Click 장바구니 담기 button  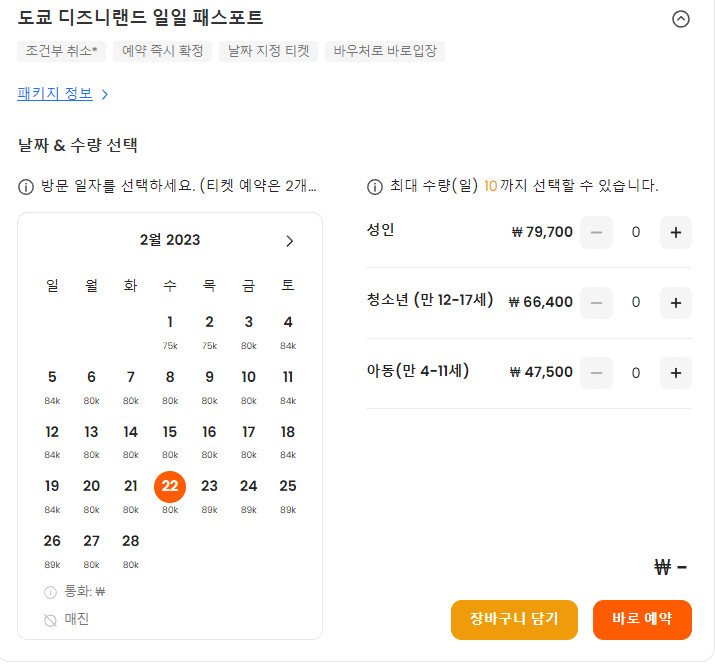click(514, 619)
